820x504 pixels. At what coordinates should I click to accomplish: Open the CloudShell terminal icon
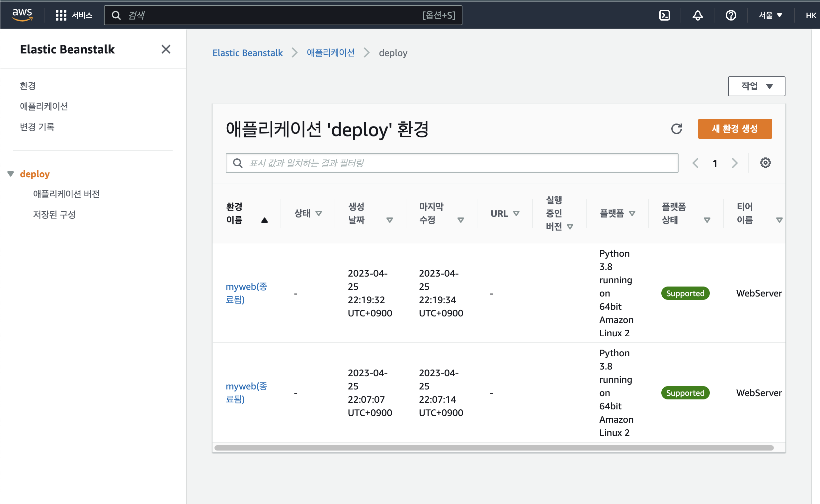pos(664,15)
